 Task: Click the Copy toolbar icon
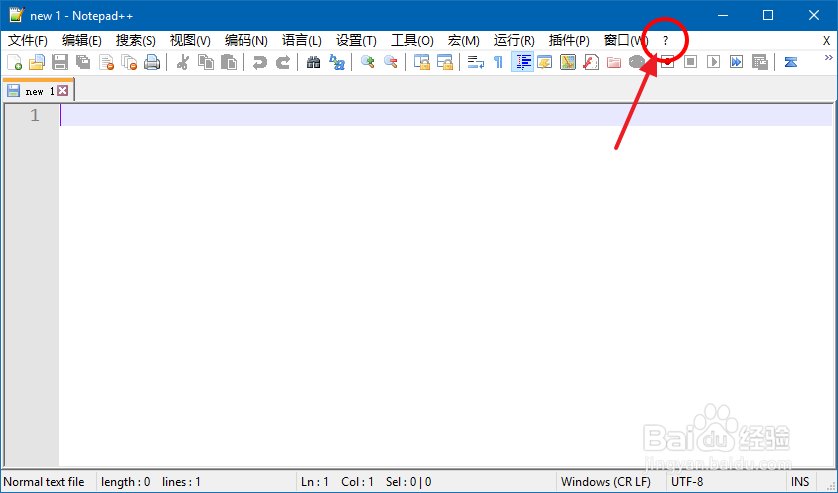click(206, 63)
